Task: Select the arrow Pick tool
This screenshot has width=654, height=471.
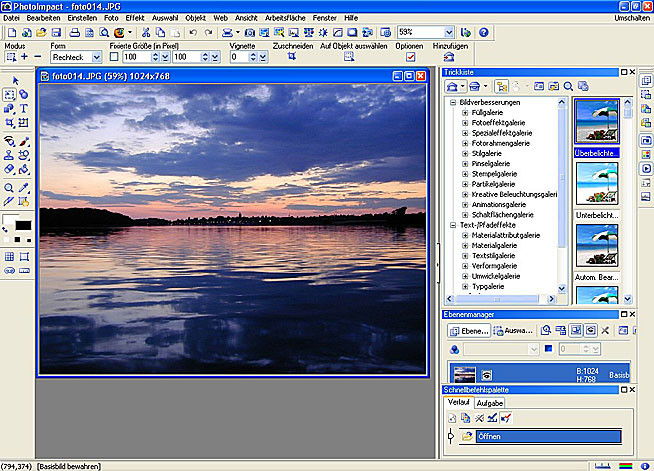Action: [x=16, y=81]
